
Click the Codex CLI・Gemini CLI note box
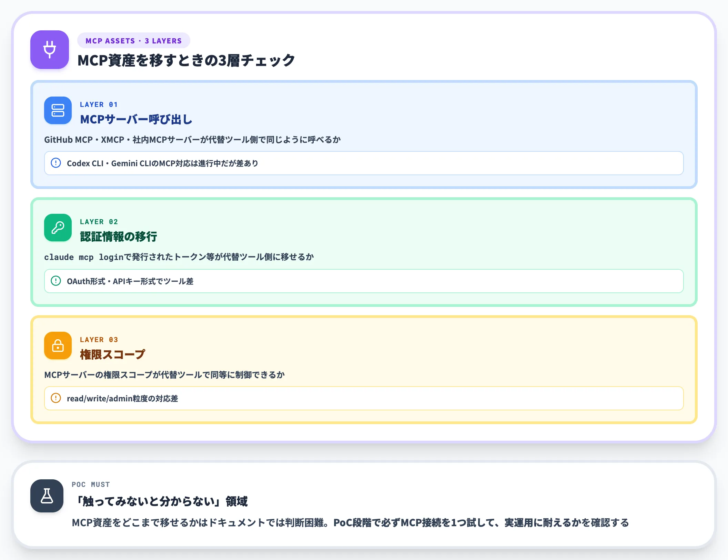coord(364,163)
